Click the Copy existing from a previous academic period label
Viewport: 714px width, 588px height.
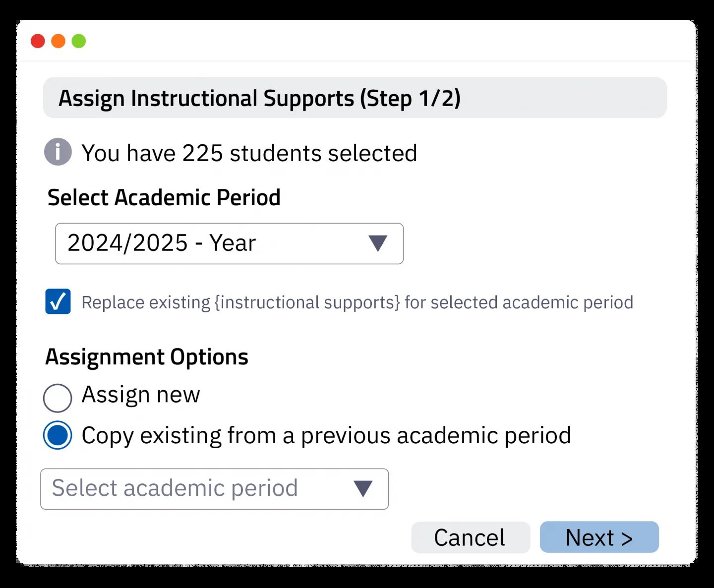[326, 436]
